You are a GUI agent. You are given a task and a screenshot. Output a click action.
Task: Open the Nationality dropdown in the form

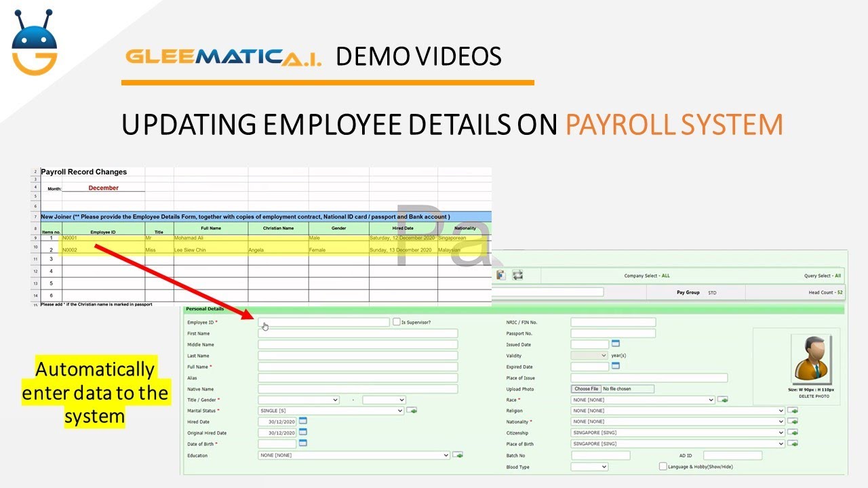click(x=678, y=422)
